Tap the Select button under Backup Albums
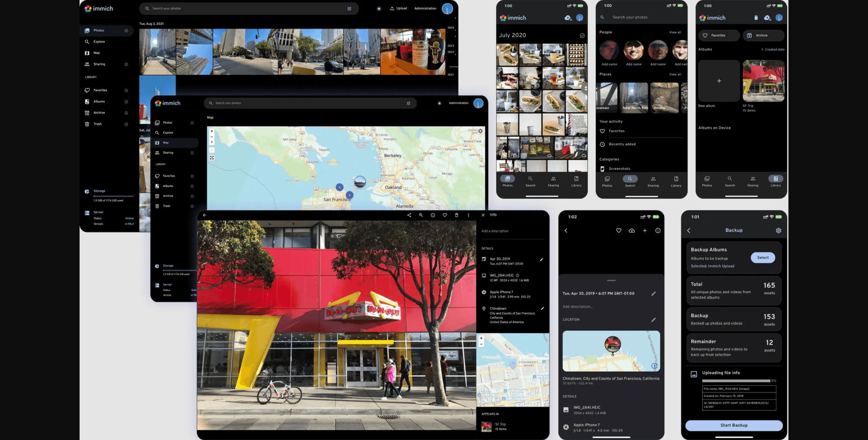Screen dimensions: 868x440 tap(763, 258)
